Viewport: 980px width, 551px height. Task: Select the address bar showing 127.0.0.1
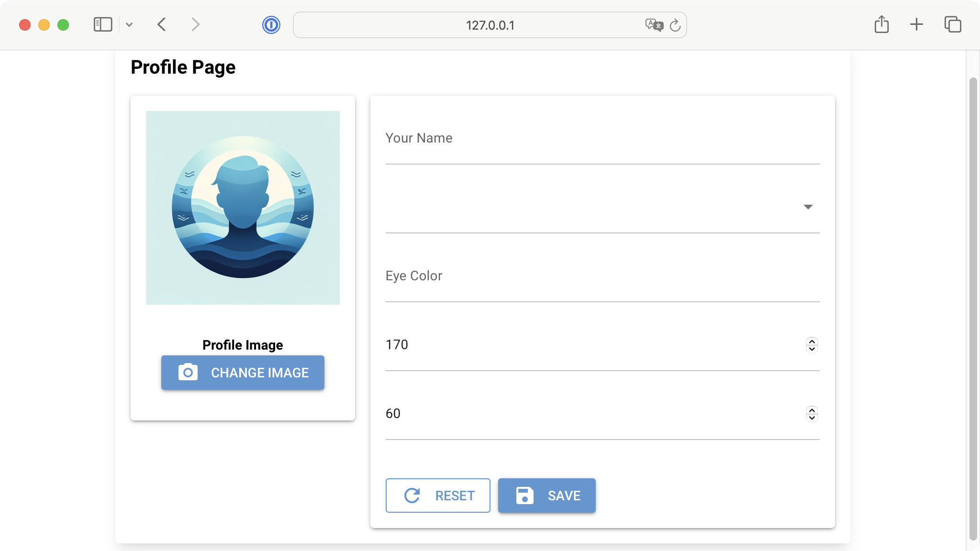click(489, 25)
